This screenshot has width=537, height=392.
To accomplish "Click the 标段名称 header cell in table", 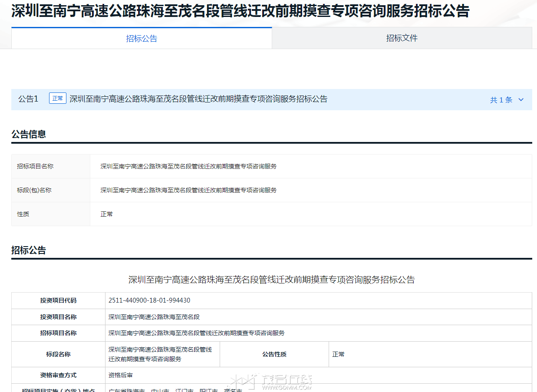I will point(58,354).
